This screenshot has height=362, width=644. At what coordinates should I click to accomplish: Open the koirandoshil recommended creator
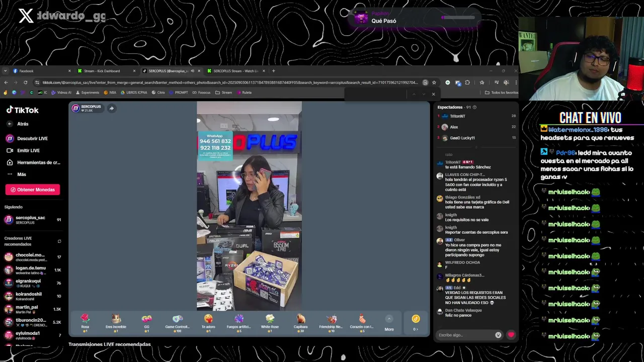[33, 296]
